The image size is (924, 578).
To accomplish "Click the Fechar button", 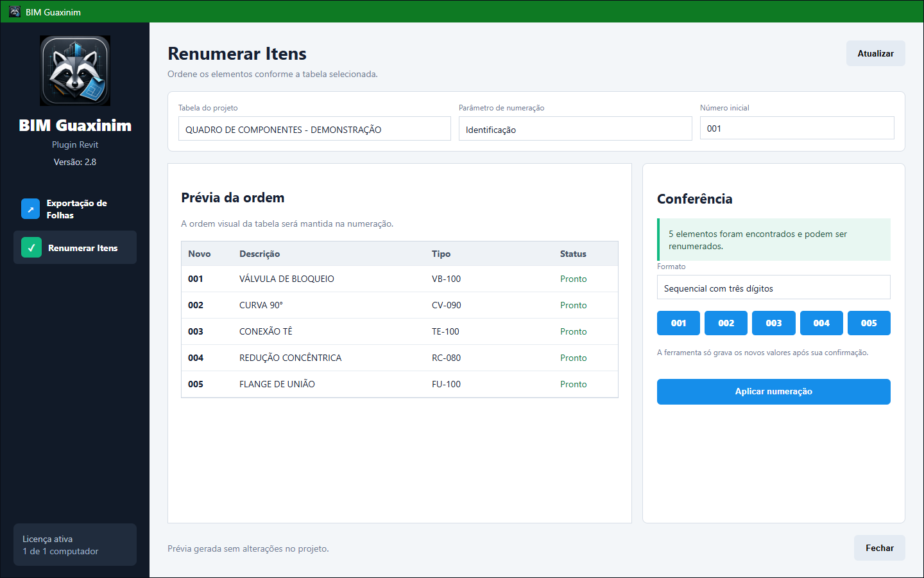I will [879, 548].
